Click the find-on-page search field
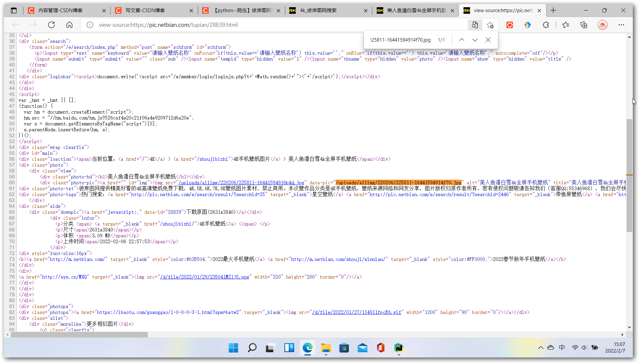The width and height of the screenshot is (643, 364). (401, 40)
